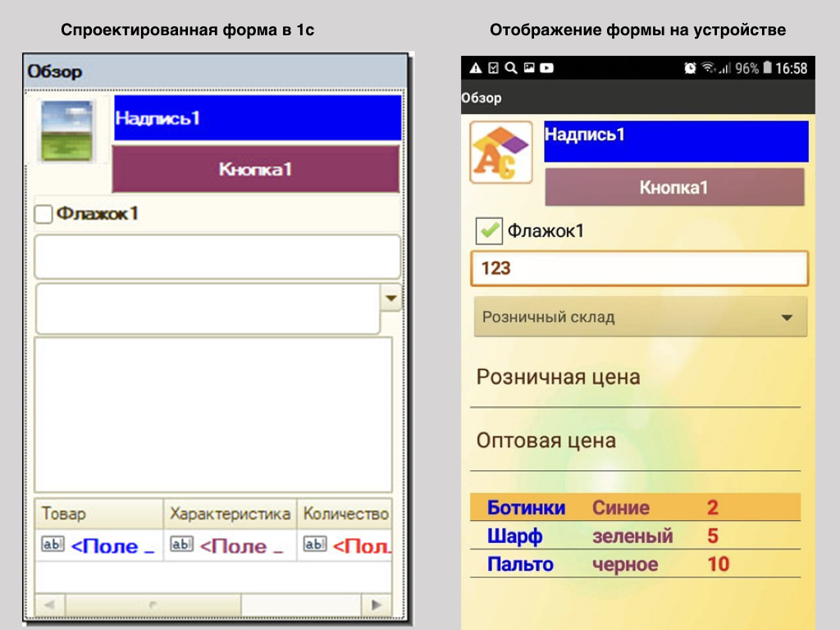Viewport: 840px width, 630px height.
Task: Click the table scrollbar right arrow
Action: [x=377, y=605]
